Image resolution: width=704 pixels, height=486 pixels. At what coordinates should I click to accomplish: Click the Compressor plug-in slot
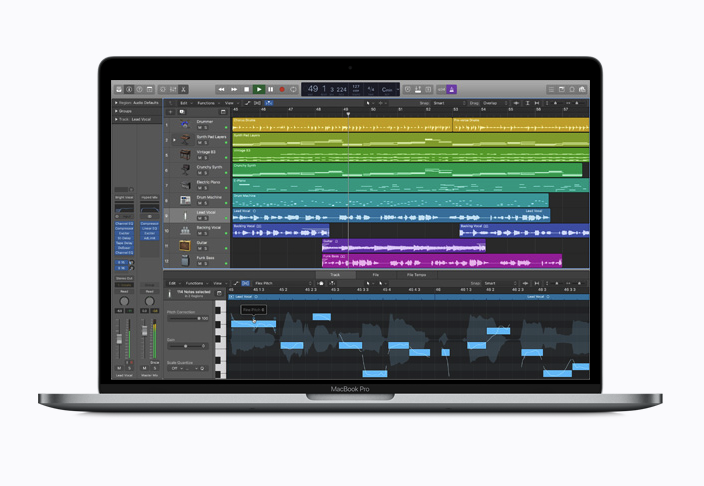[x=124, y=228]
